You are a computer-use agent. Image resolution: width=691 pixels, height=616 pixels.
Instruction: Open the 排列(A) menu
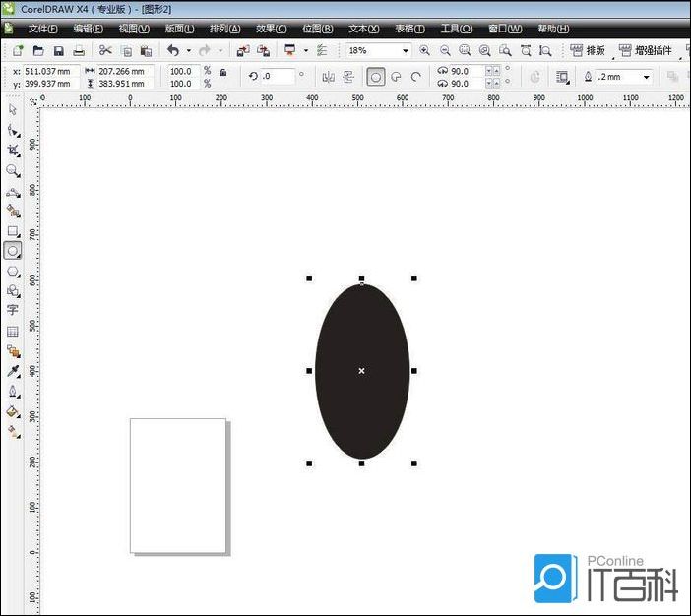(x=224, y=29)
